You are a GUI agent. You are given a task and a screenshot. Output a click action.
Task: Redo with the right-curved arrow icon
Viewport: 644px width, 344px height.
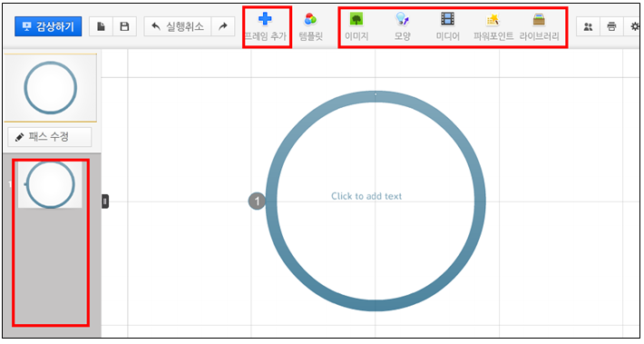[x=223, y=26]
